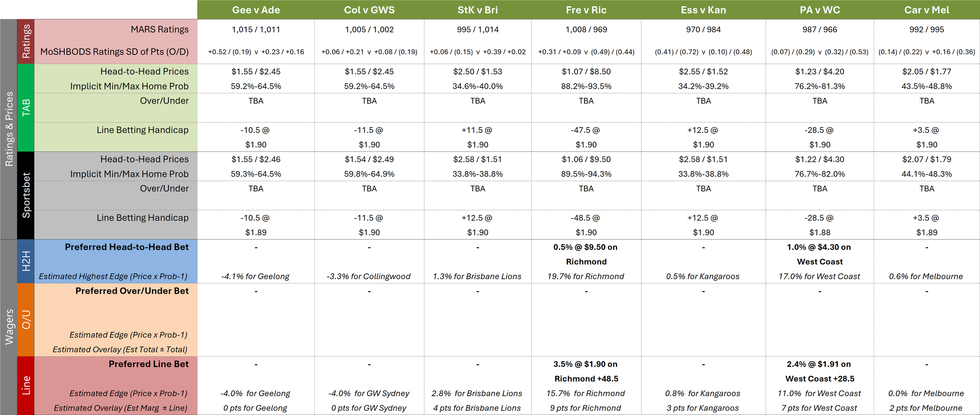This screenshot has height=415, width=980.
Task: Click MoSHBODS cell '+0.52 / (0.19) v +0.23 / +0.16'
Action: pos(256,52)
